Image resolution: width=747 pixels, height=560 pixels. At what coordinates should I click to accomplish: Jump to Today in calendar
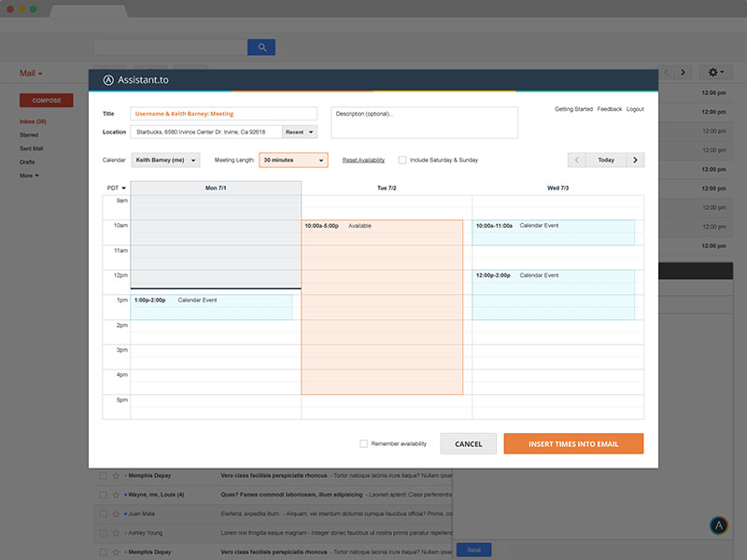606,160
